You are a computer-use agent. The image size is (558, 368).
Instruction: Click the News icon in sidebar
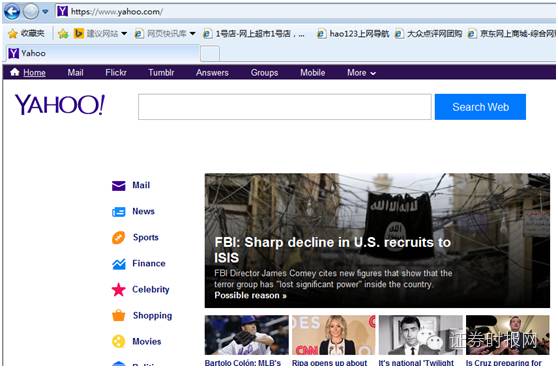[119, 212]
